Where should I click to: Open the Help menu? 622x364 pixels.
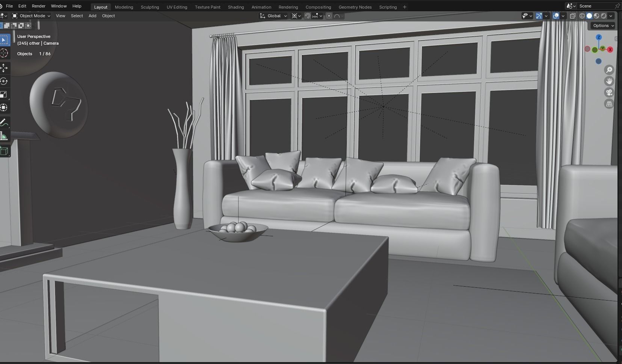77,6
